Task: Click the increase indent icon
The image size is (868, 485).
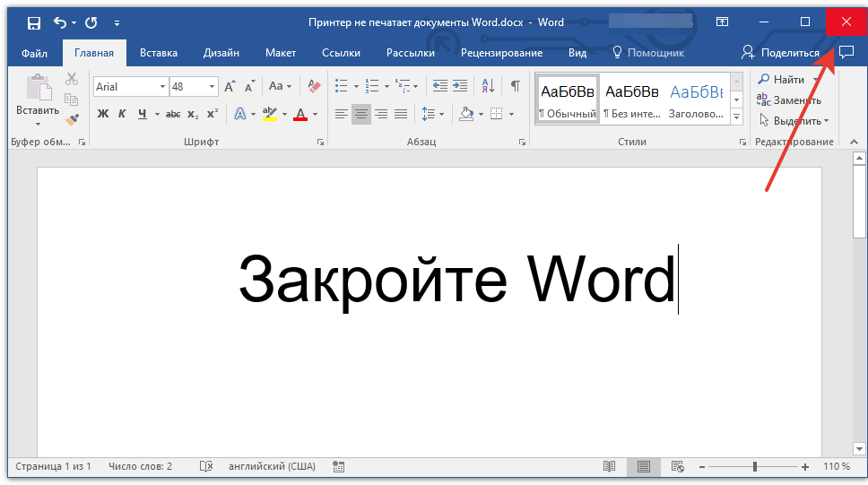Action: coord(460,87)
